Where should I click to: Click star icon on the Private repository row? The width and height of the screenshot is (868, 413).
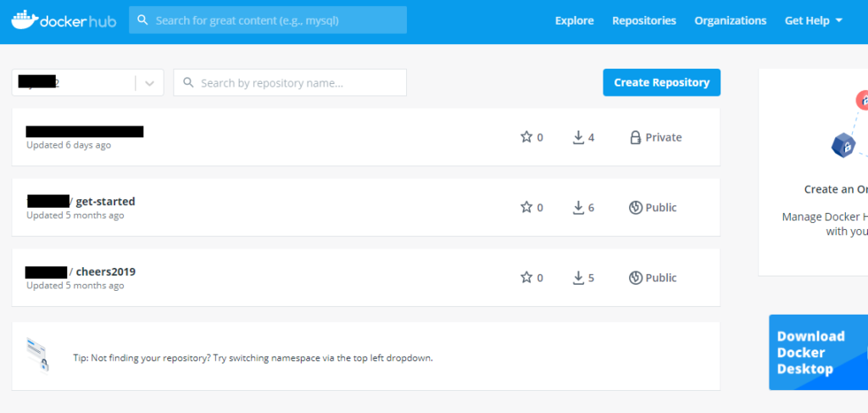point(526,137)
